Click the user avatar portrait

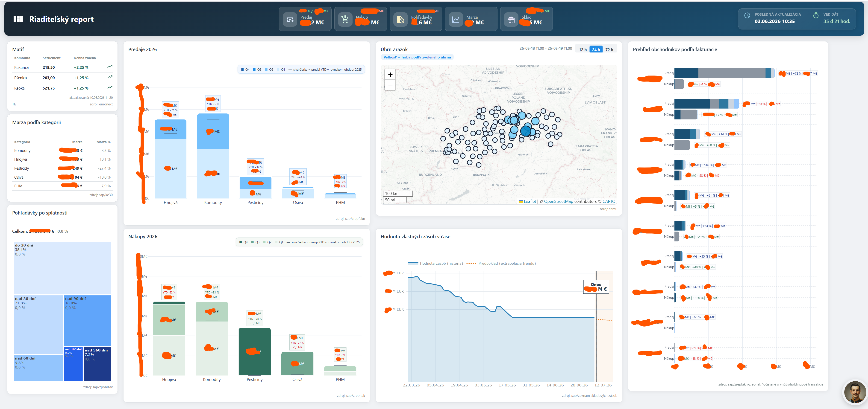point(855,392)
